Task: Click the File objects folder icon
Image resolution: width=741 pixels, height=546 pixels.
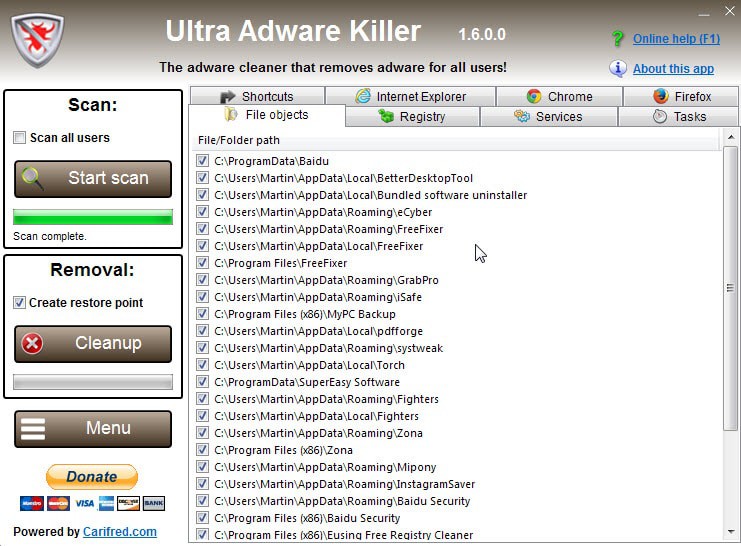Action: click(x=231, y=114)
